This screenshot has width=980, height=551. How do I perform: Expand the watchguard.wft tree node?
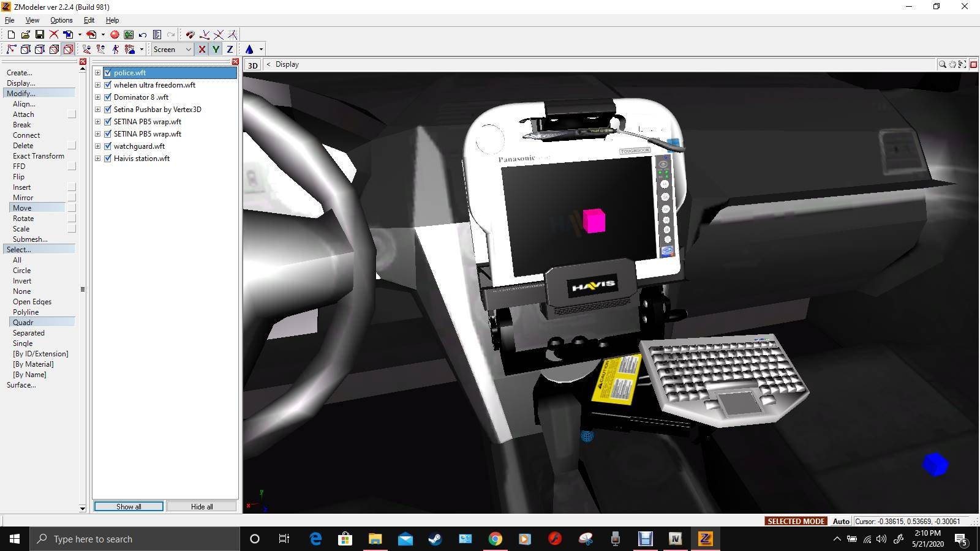(x=97, y=146)
